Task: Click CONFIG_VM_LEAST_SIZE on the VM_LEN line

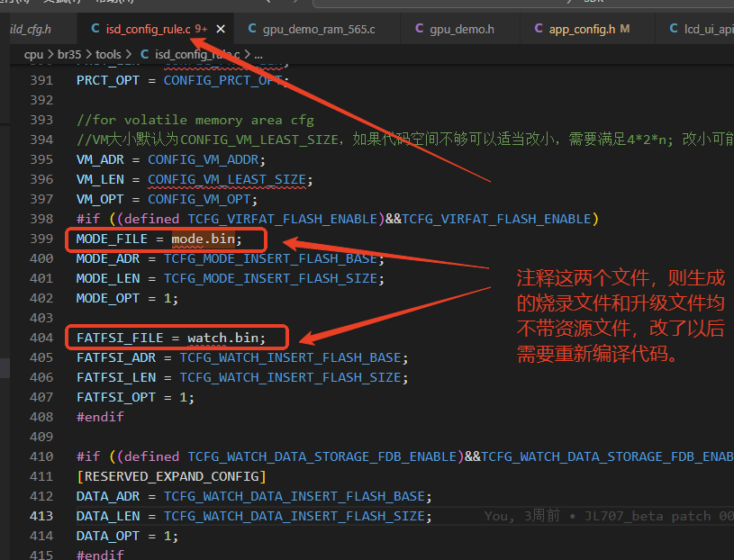Action: click(227, 180)
